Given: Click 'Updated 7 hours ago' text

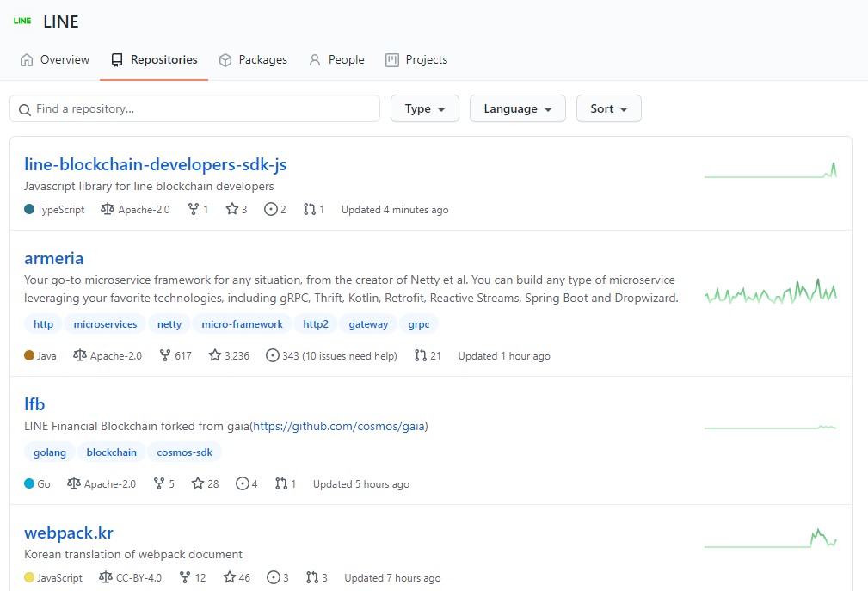Looking at the screenshot, I should pyautogui.click(x=392, y=578).
